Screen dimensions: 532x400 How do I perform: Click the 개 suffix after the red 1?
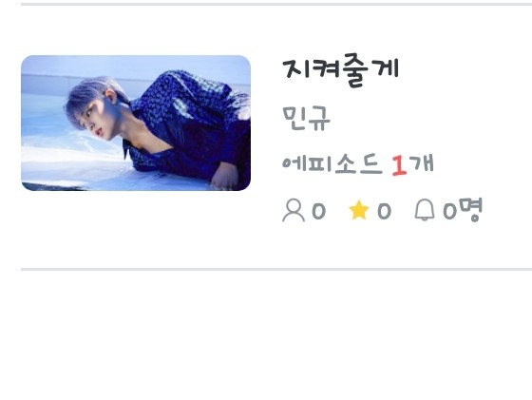coord(421,163)
